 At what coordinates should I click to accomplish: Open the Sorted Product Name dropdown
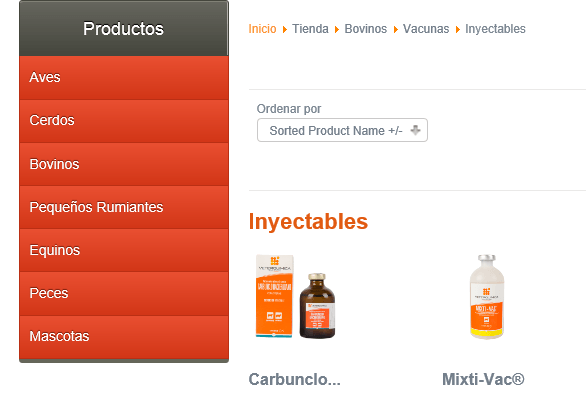pos(342,130)
